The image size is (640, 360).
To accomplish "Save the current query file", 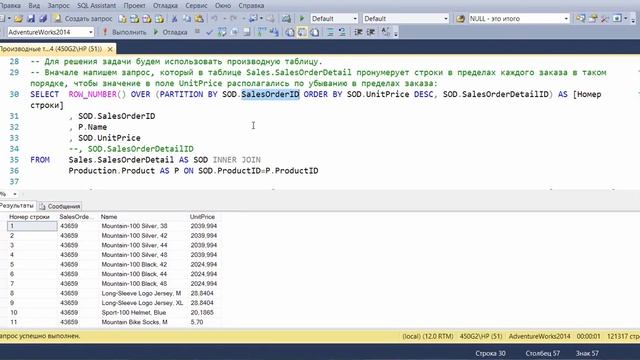I will coord(31,19).
